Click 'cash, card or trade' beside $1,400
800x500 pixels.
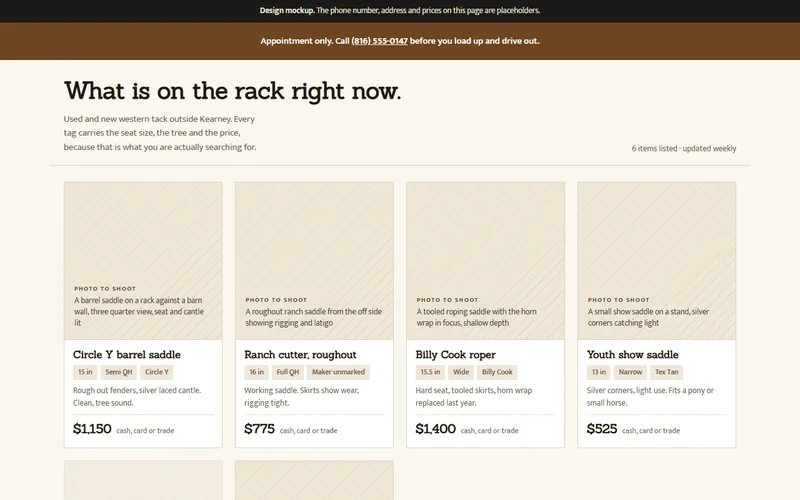click(489, 431)
